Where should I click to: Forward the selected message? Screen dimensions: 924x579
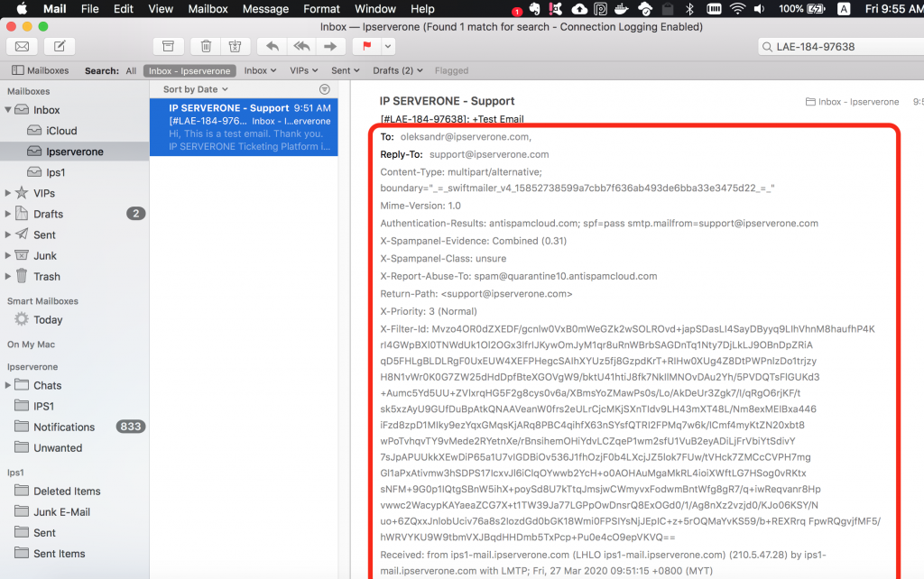(329, 46)
